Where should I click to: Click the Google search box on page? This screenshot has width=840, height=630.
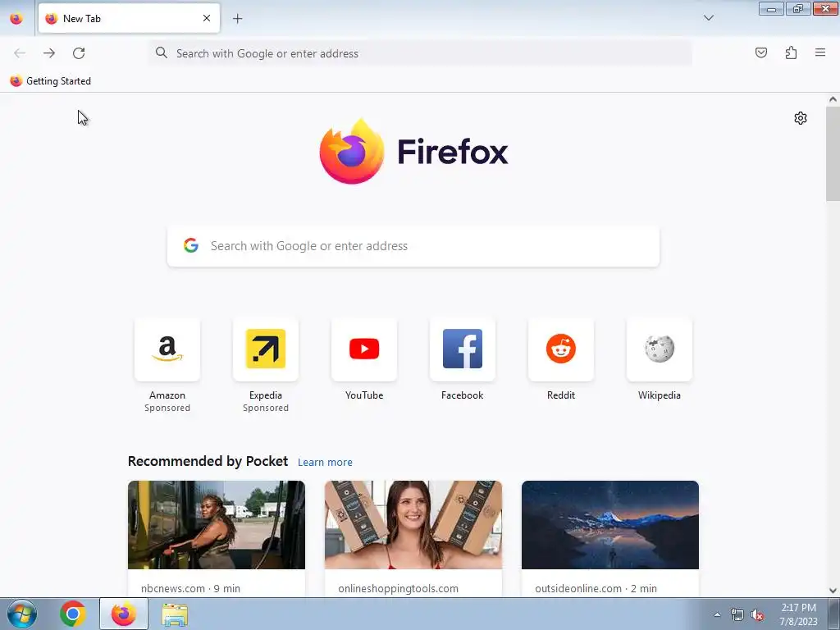click(413, 246)
